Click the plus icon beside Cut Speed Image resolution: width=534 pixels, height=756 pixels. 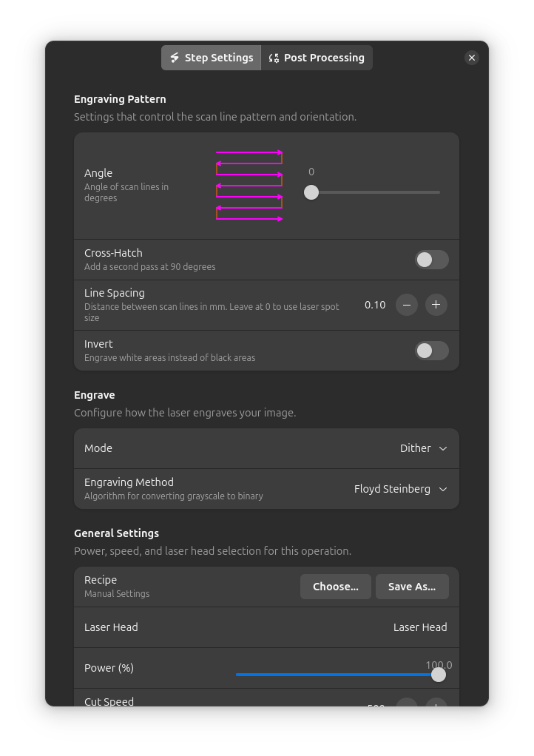[x=436, y=706]
